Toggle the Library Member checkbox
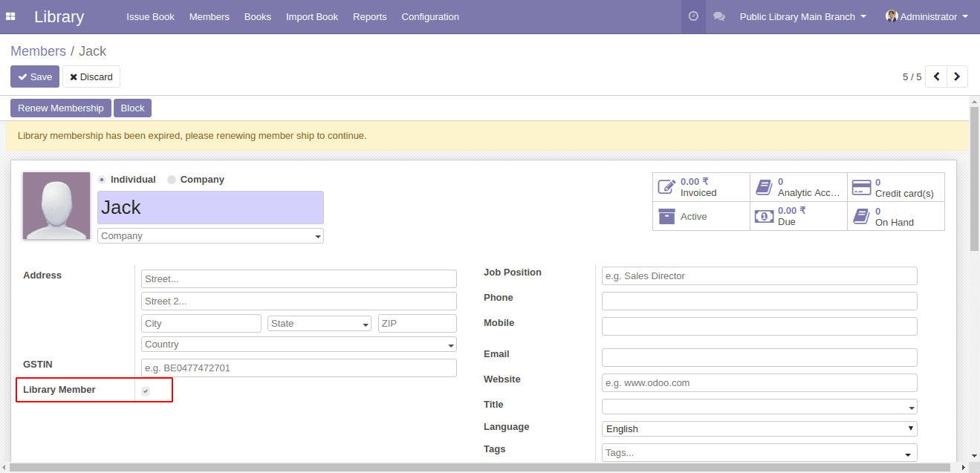 [x=146, y=391]
